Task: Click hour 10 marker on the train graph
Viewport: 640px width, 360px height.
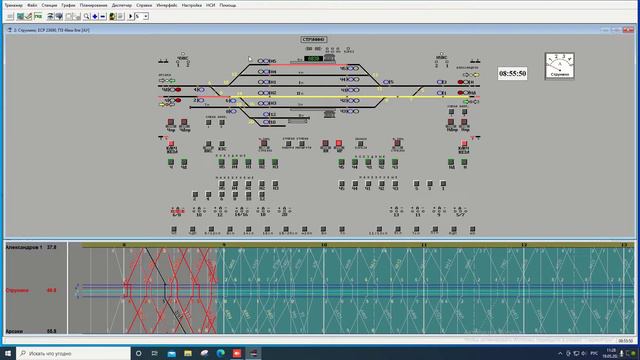Action: click(324, 245)
